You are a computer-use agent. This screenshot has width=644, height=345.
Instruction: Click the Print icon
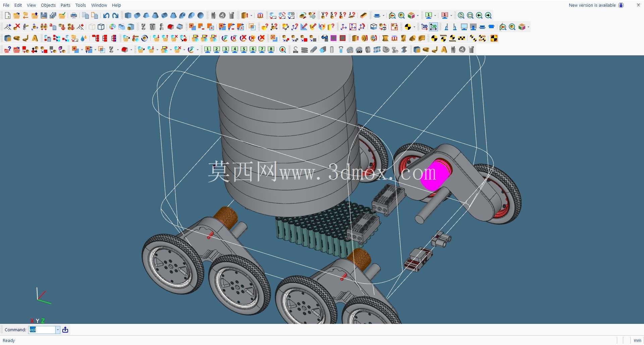(x=74, y=15)
